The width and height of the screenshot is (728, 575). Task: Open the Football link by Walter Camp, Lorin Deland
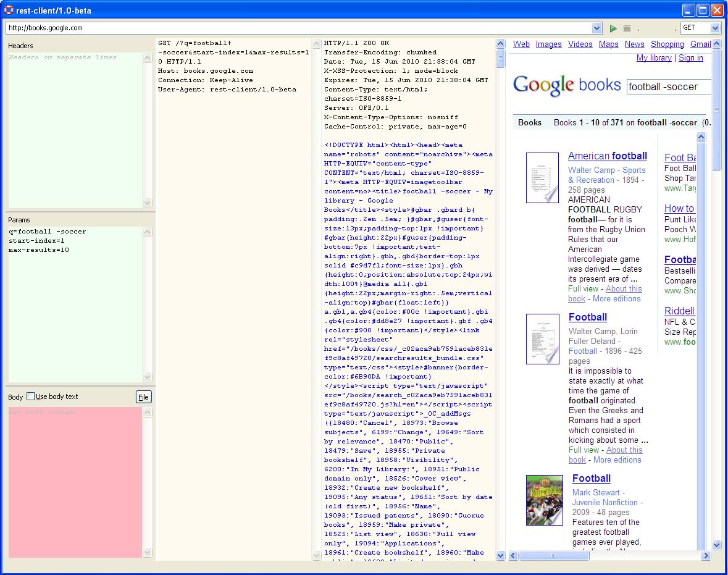tap(588, 317)
